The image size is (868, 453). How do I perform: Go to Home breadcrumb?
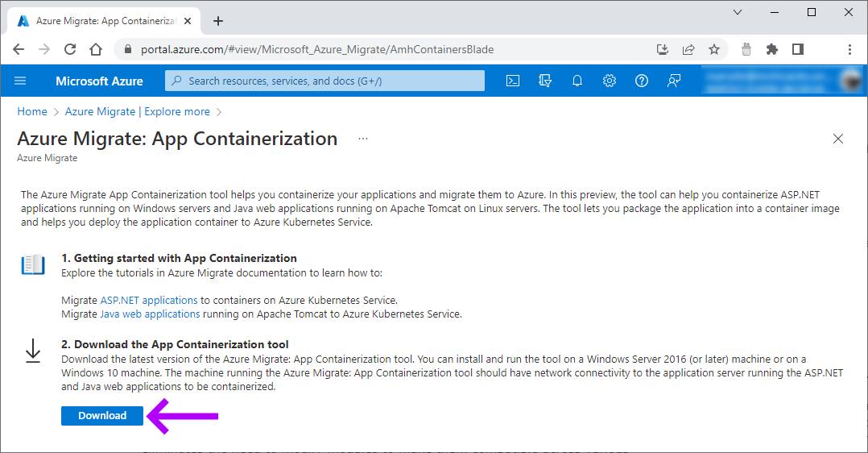tap(32, 111)
